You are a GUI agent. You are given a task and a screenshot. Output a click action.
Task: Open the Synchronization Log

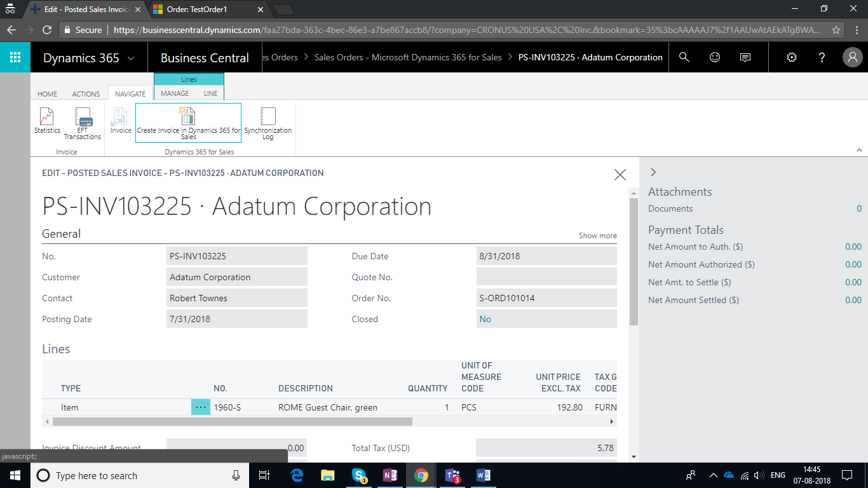click(x=268, y=123)
